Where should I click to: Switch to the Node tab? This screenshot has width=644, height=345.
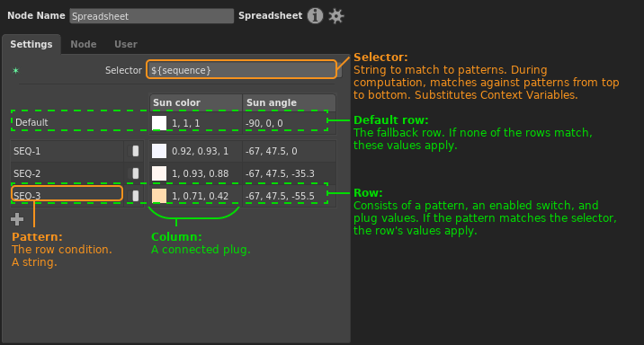click(x=84, y=44)
